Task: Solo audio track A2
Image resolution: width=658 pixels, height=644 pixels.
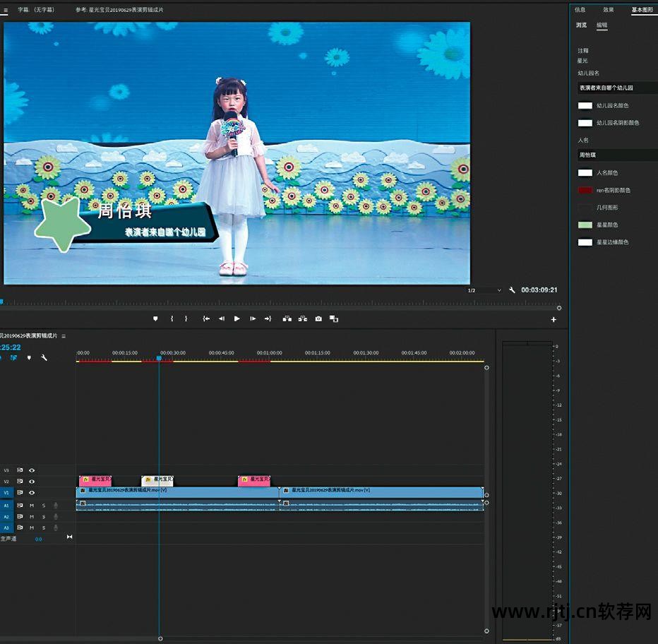Action: pyautogui.click(x=43, y=516)
